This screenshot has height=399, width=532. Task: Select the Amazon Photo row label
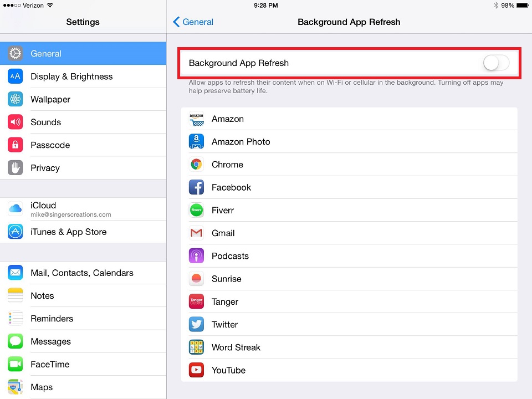[x=241, y=142]
